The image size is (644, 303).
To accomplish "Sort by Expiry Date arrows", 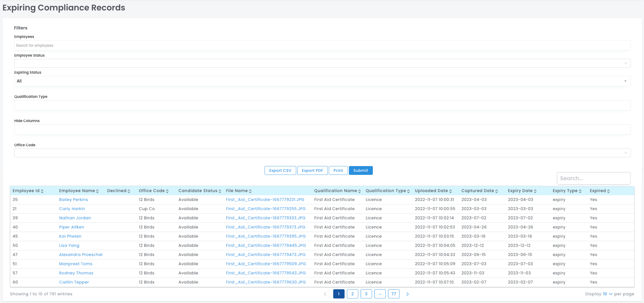I will (535, 191).
